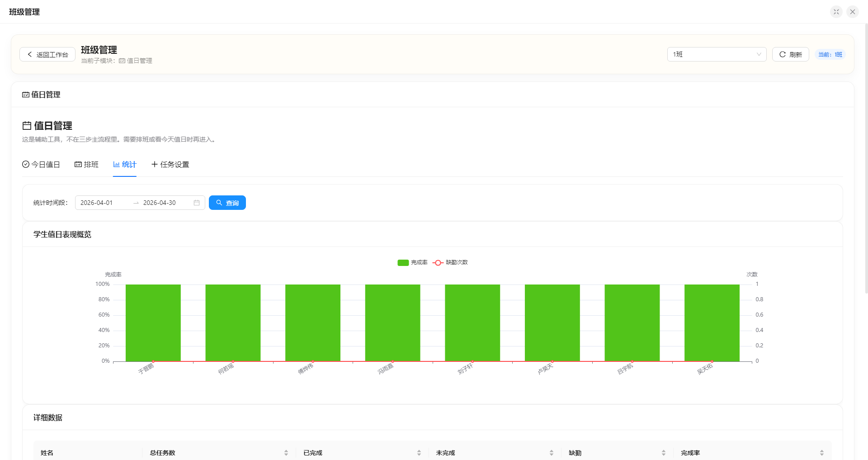Click the x-axis label 吴天佑
This screenshot has width=868, height=460.
coord(705,369)
